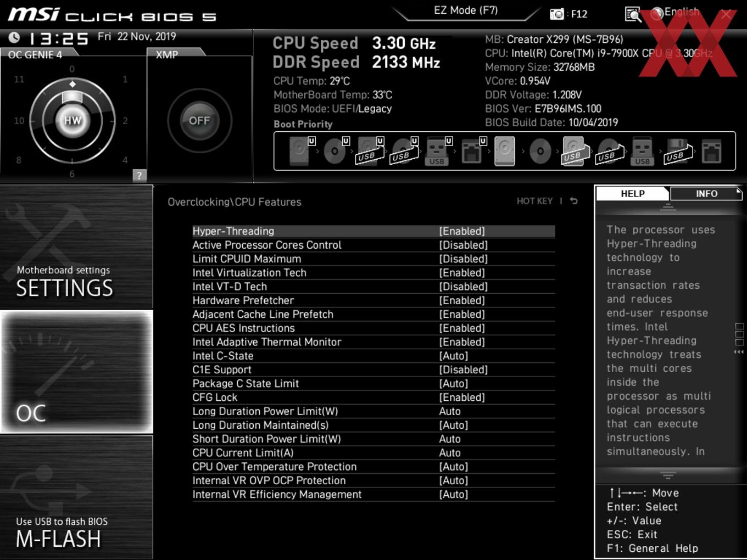Edit Short Duration Power Limit(W) value
The width and height of the screenshot is (747, 560).
pos(374,439)
